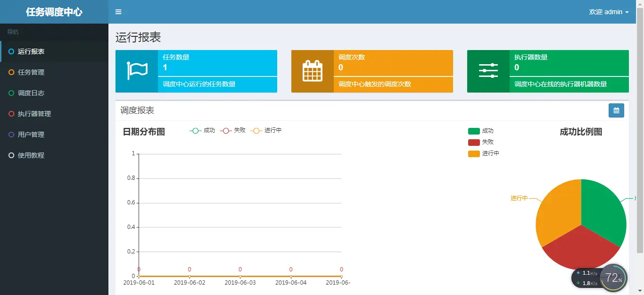Viewport: 644px width, 295px height.
Task: Click the red 失败 swatch in the pie legend
Action: (x=474, y=142)
